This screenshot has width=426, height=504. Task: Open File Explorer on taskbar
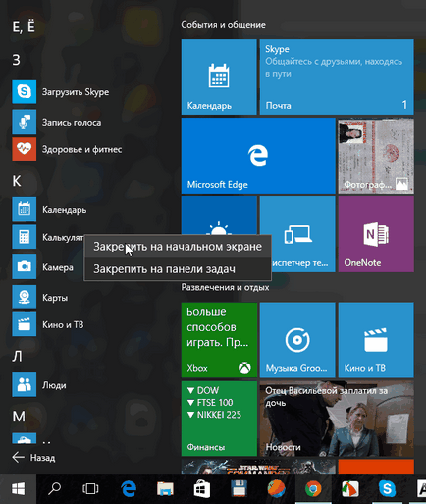coord(165,489)
